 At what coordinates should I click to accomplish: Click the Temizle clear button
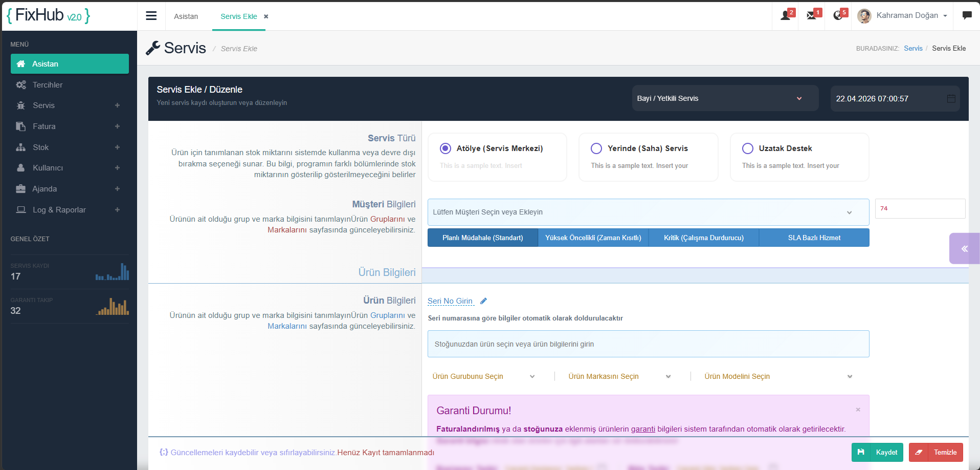coord(936,453)
